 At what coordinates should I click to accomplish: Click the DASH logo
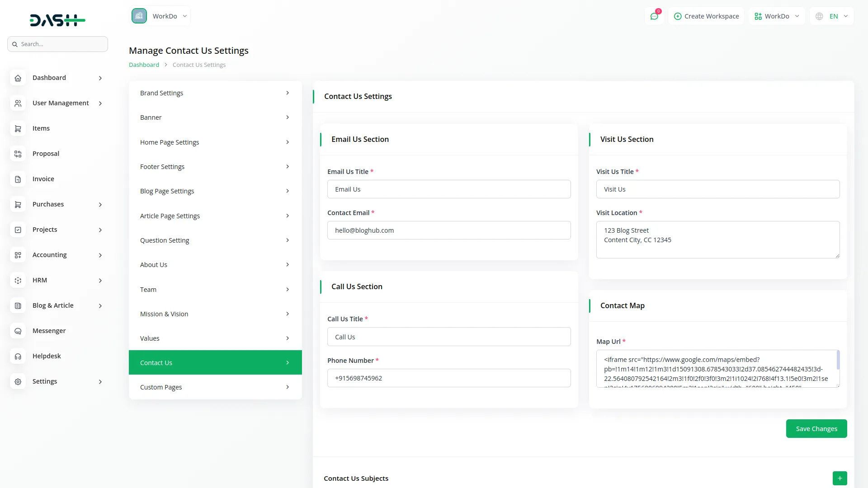coord(57,20)
